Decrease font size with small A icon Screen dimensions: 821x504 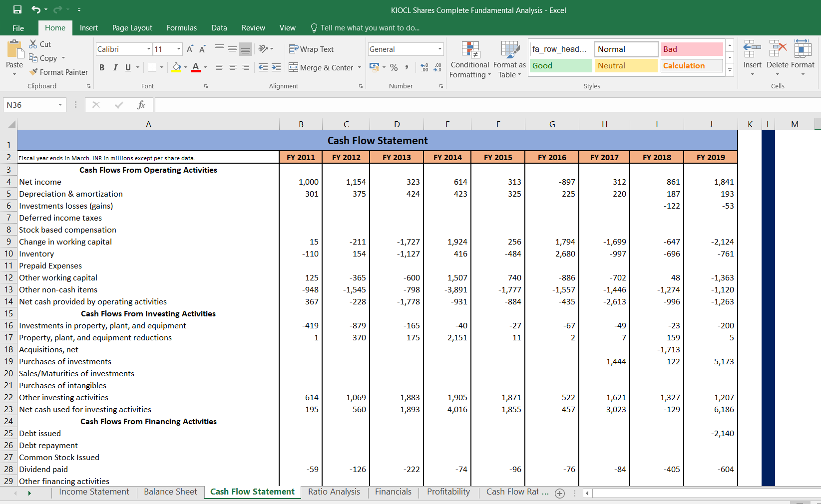click(202, 49)
